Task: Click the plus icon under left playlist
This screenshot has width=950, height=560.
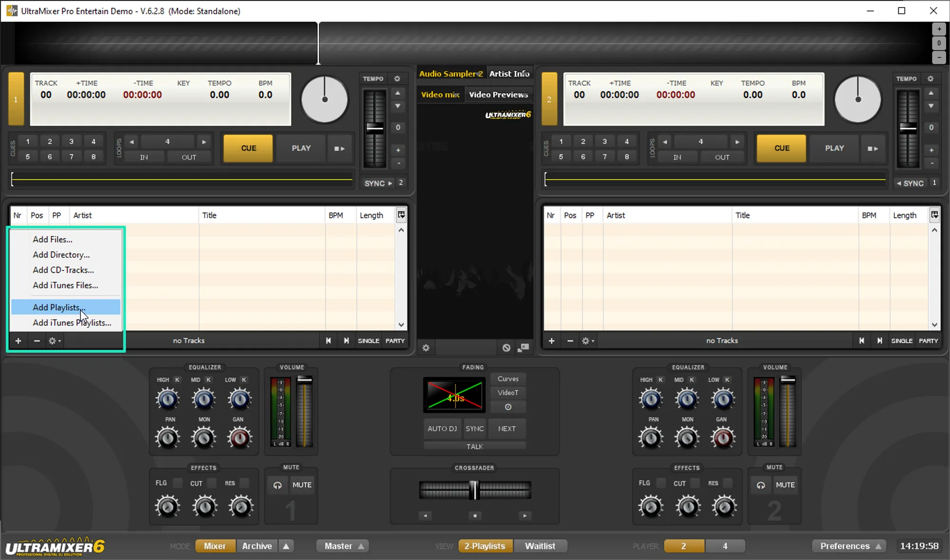Action: pos(18,341)
